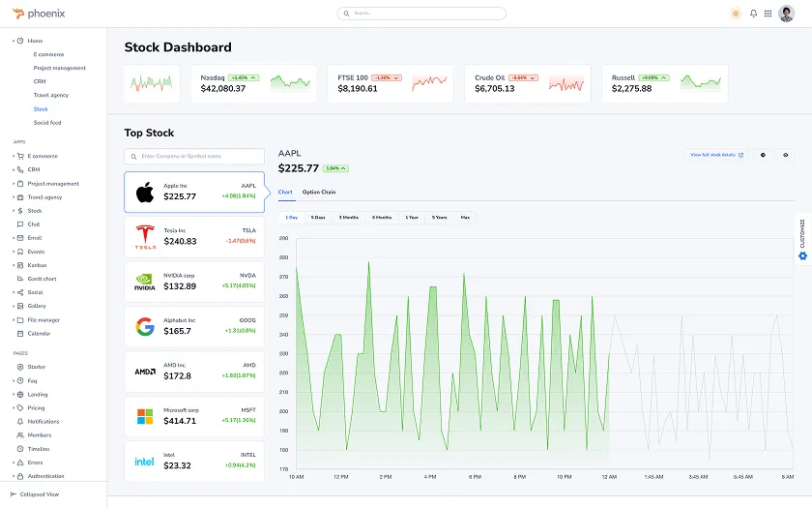
Task: Select the Microsoft corp $414.71 stock card
Action: pyautogui.click(x=194, y=417)
